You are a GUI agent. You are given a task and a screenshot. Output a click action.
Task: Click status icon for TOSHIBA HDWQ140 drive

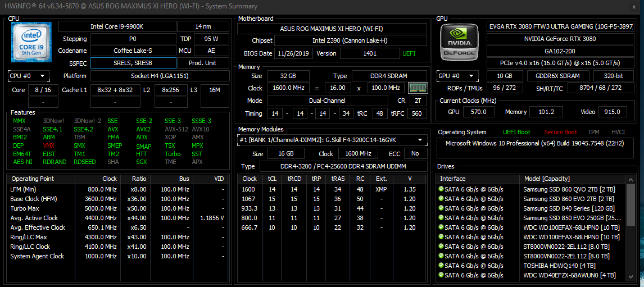click(441, 266)
